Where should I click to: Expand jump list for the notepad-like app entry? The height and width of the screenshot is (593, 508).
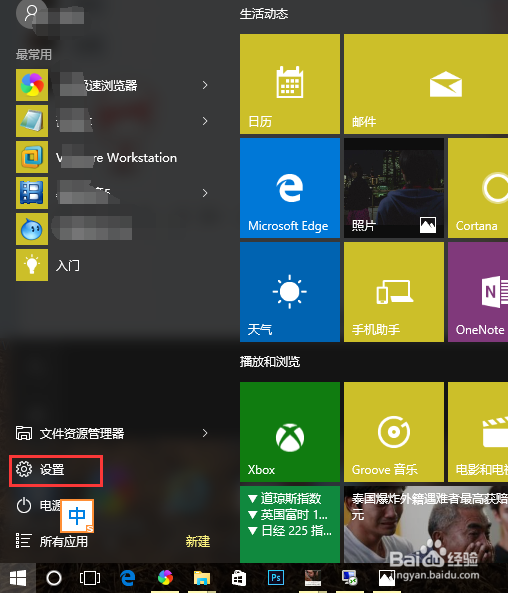(205, 121)
